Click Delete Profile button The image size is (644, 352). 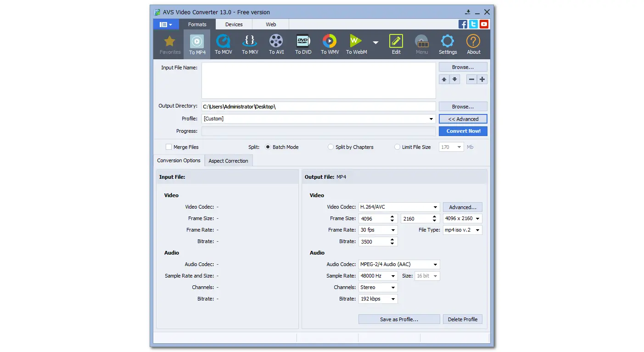click(x=462, y=319)
